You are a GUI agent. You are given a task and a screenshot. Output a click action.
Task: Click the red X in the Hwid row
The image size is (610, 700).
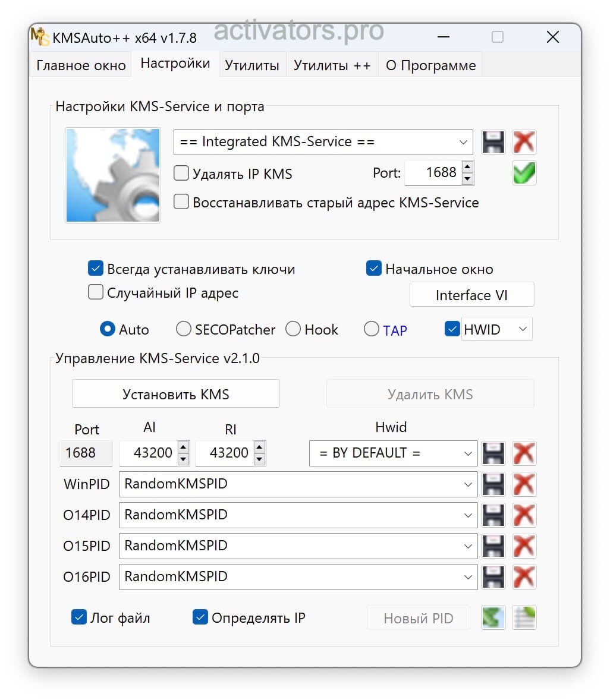[524, 453]
